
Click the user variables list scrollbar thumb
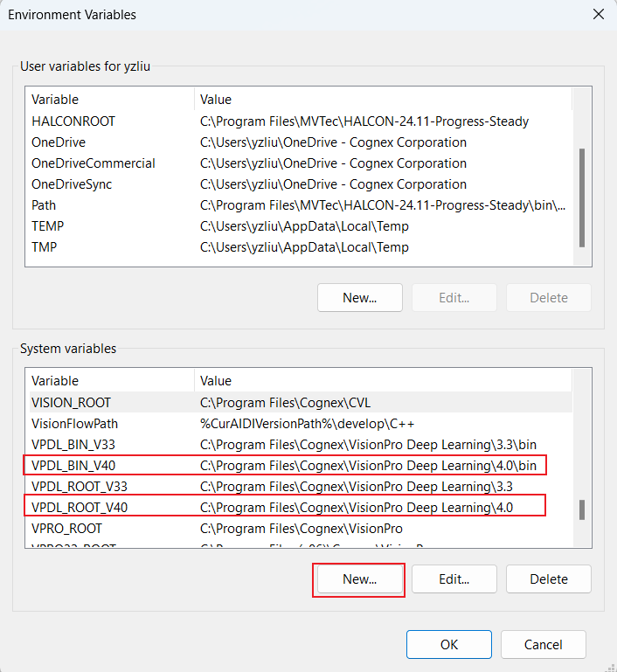(x=582, y=197)
